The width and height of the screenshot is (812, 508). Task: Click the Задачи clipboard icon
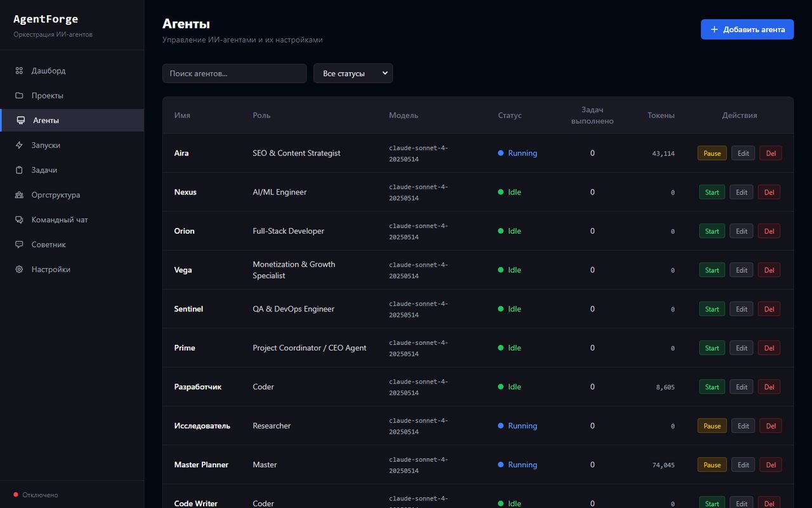click(x=19, y=170)
